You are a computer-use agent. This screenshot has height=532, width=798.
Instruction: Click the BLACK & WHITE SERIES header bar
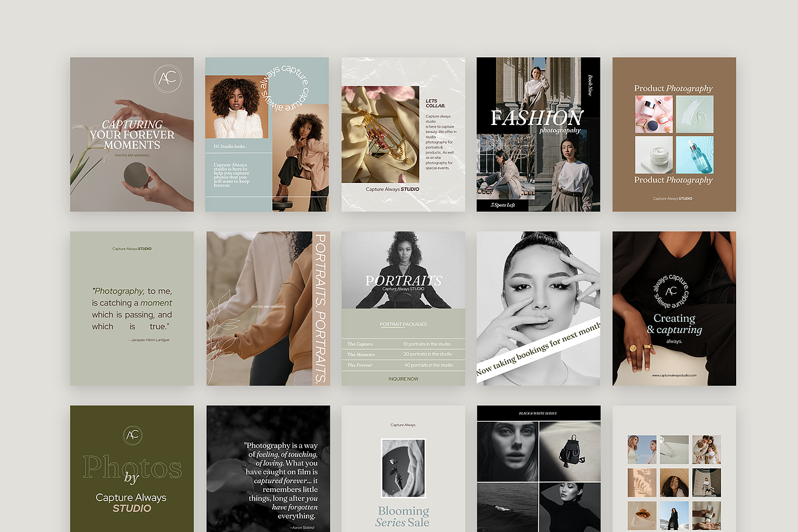click(x=538, y=414)
